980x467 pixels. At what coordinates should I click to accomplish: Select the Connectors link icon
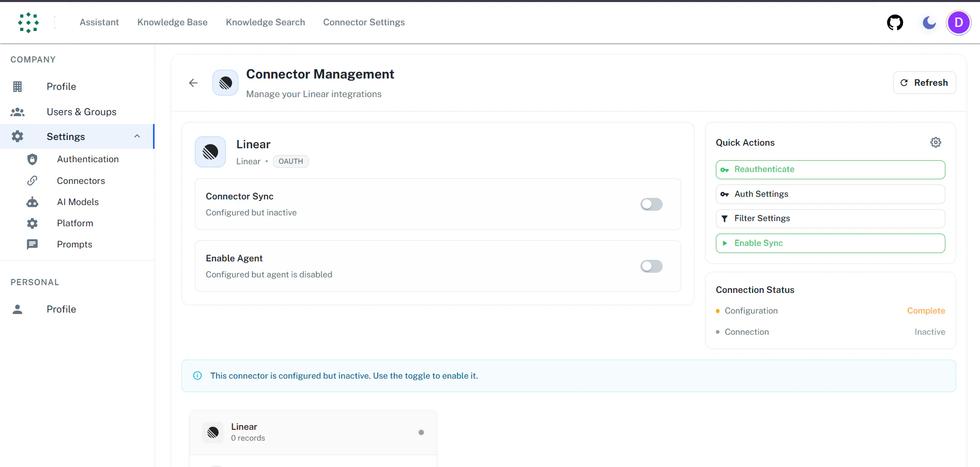pos(32,180)
